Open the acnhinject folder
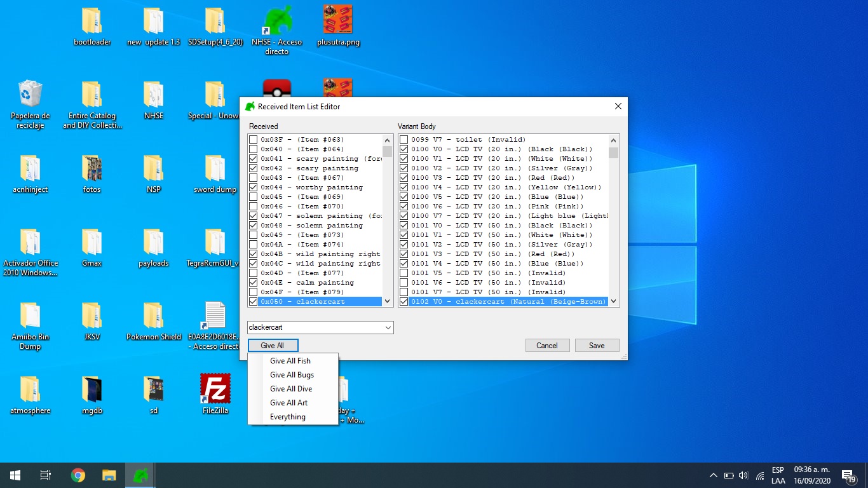 [x=30, y=174]
